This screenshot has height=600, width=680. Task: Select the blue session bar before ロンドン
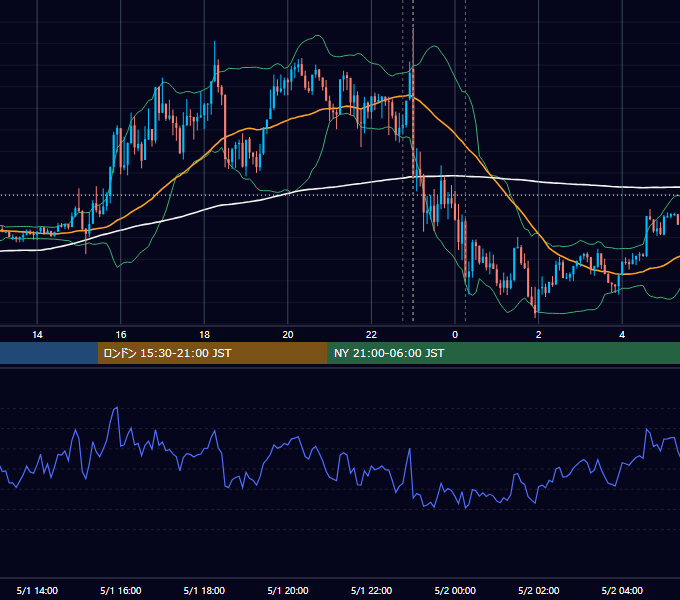pyautogui.click(x=49, y=353)
